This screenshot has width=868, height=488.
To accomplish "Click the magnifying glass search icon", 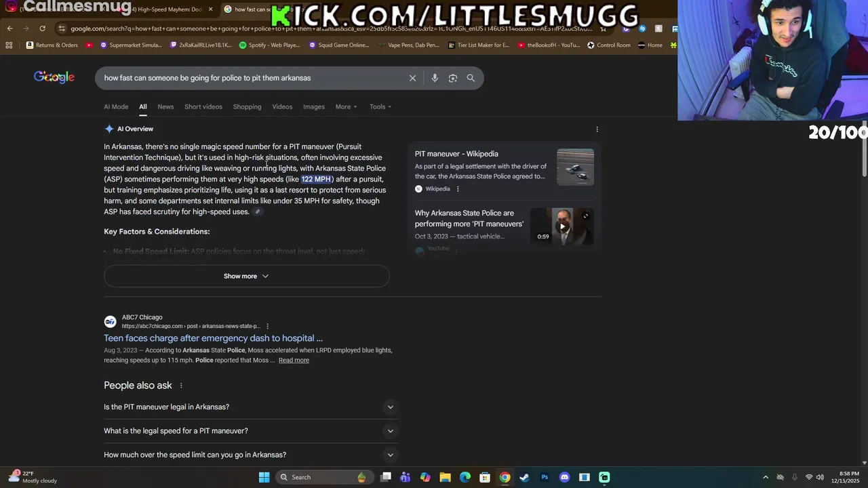I will click(x=471, y=78).
